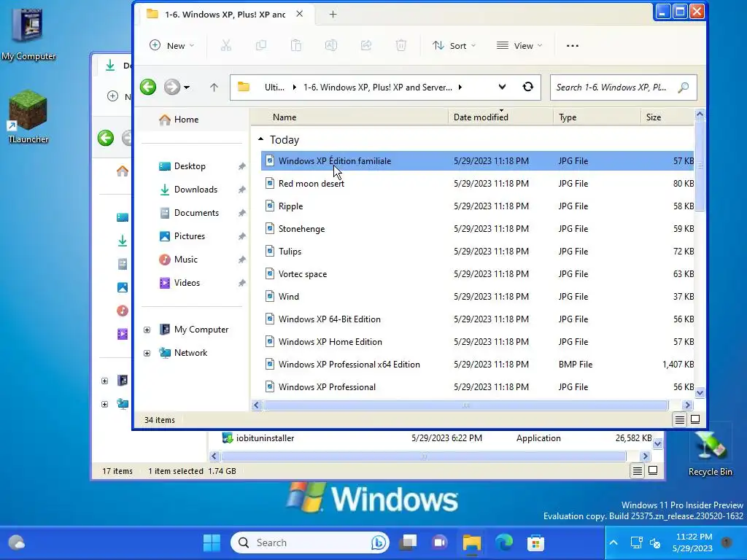The image size is (747, 560).
Task: Open the Windows Start button
Action: point(212,542)
